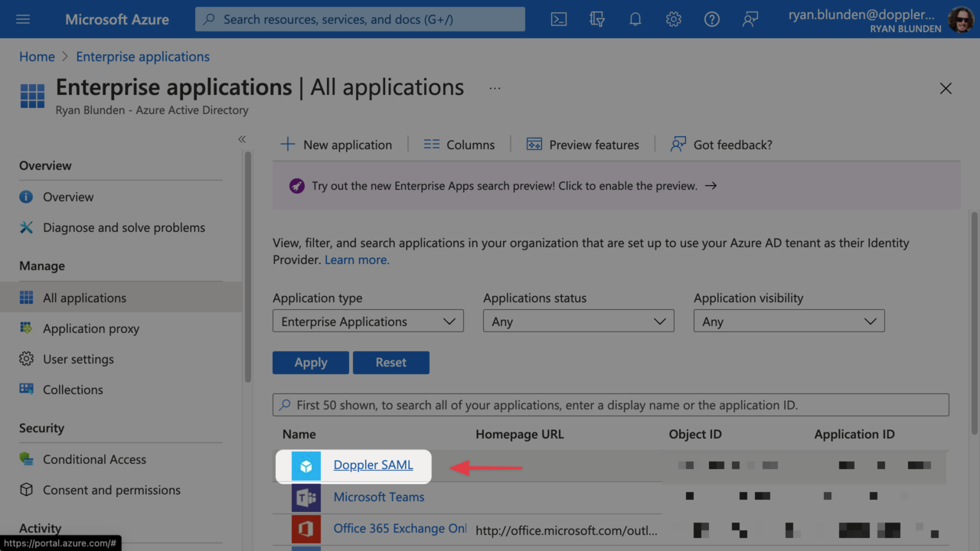Open the portal hamburger menu
This screenshot has height=551, width=980.
coord(23,19)
